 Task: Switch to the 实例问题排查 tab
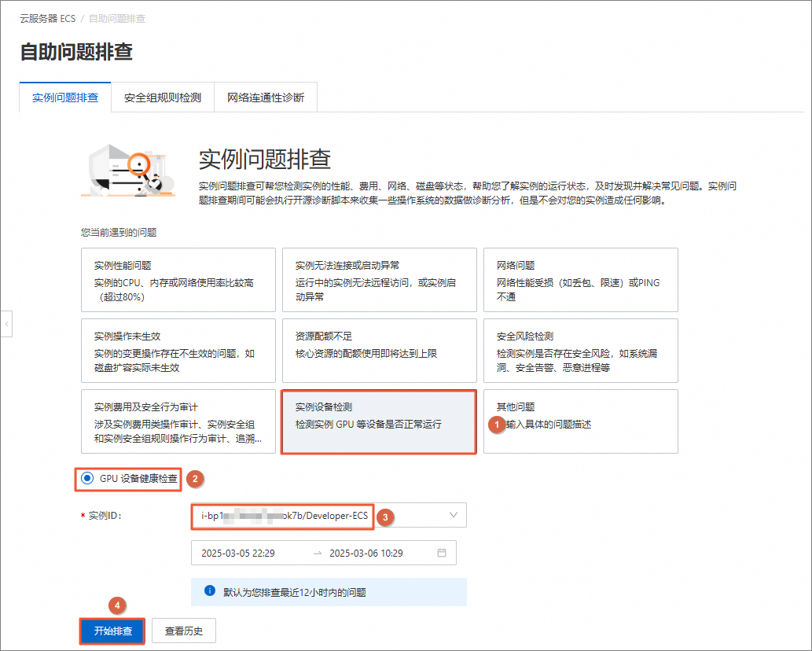pos(65,97)
